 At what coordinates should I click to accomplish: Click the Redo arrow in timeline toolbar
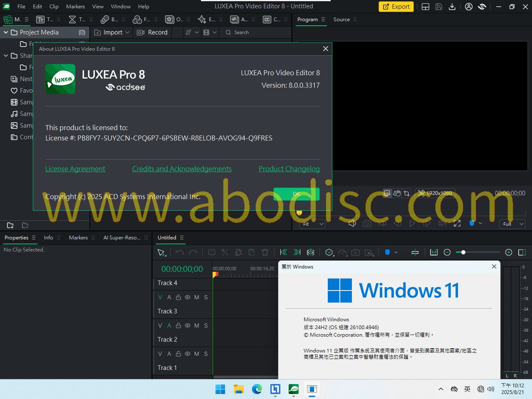tap(193, 252)
